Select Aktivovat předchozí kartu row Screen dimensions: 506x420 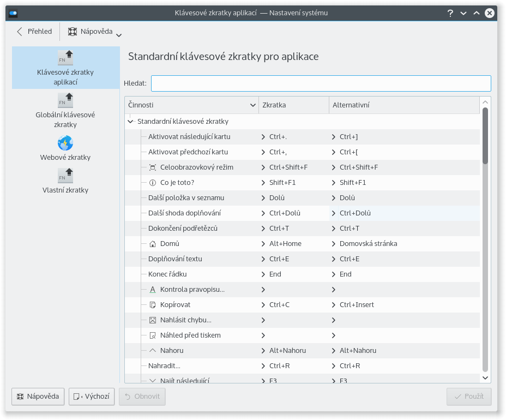(x=302, y=152)
